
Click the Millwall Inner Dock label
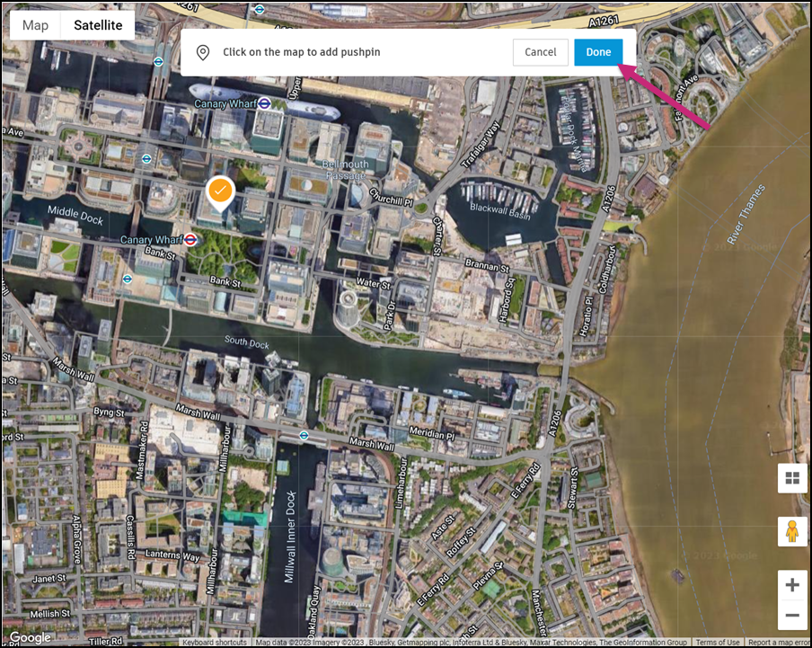[290, 537]
